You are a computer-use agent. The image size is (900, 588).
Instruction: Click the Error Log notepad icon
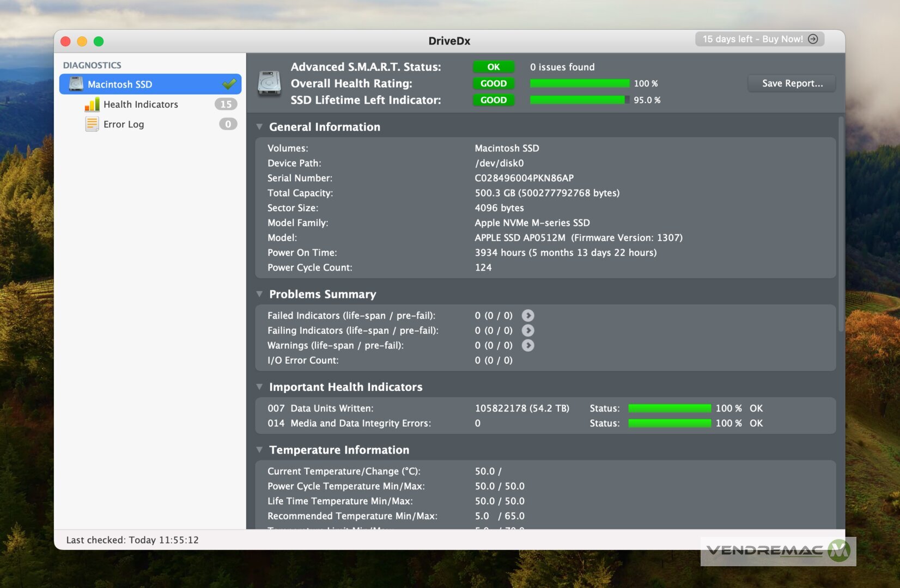[92, 124]
